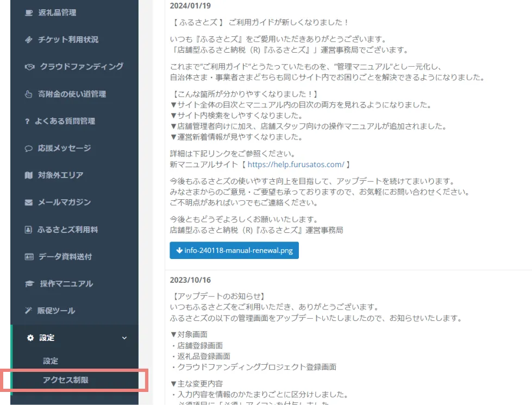Click the ticket icon beside チケット利用状況
The height and width of the screenshot is (405, 532).
pos(29,40)
